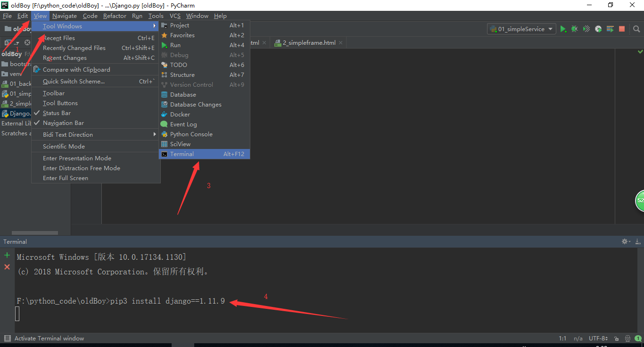Expand the Tool Windows submenu
The height and width of the screenshot is (347, 644).
tap(96, 26)
